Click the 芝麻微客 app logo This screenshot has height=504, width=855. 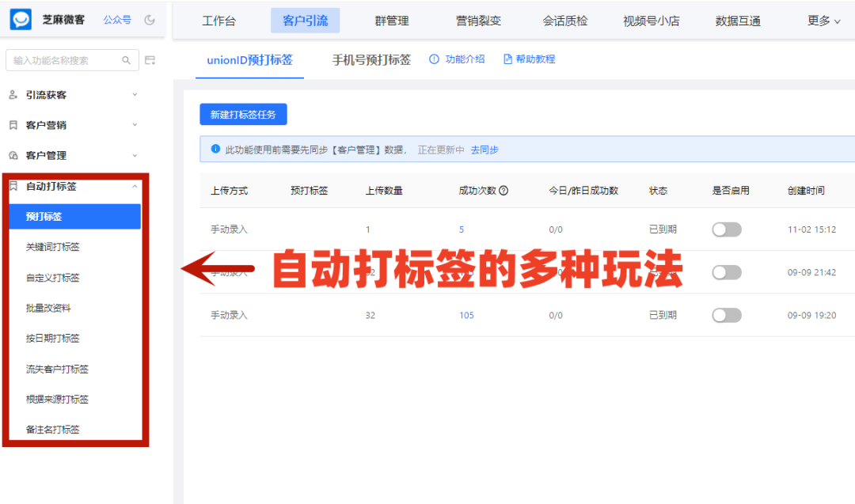pyautogui.click(x=21, y=19)
